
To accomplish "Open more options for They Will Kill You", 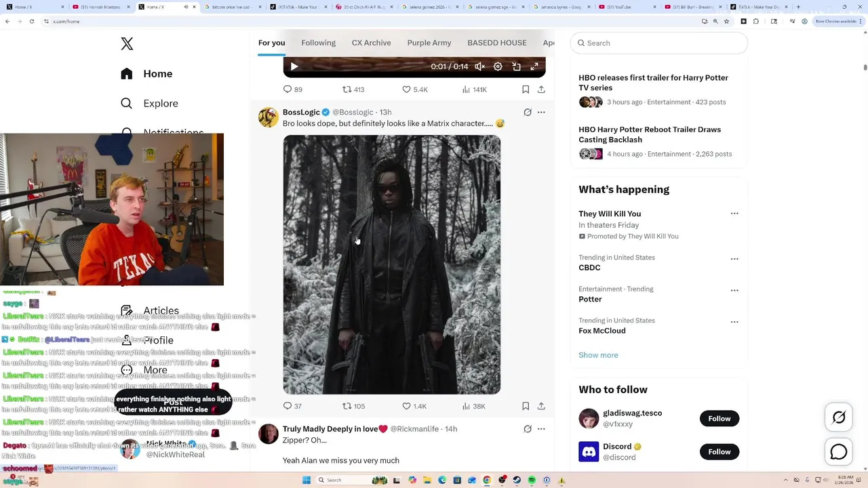I will tap(734, 213).
